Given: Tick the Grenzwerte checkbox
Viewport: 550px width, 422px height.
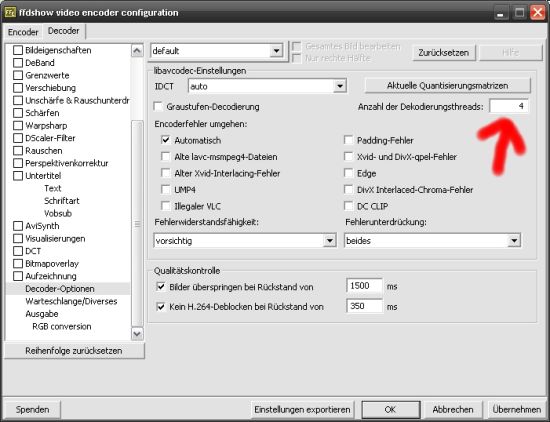Looking at the screenshot, I should pos(18,75).
